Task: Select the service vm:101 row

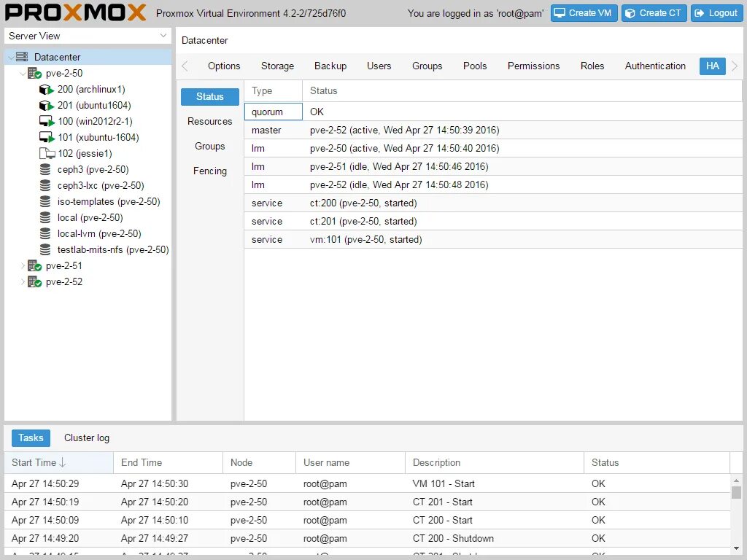Action: click(x=493, y=240)
